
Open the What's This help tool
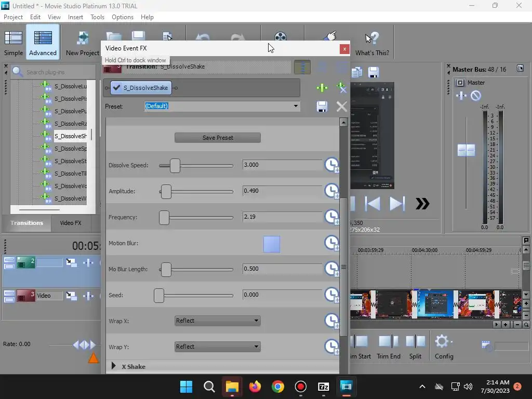coord(372,43)
